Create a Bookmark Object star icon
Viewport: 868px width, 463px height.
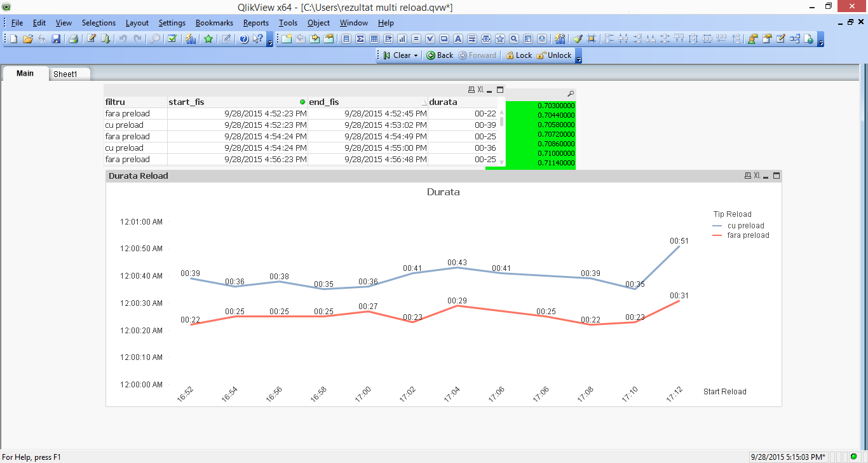[x=500, y=39]
